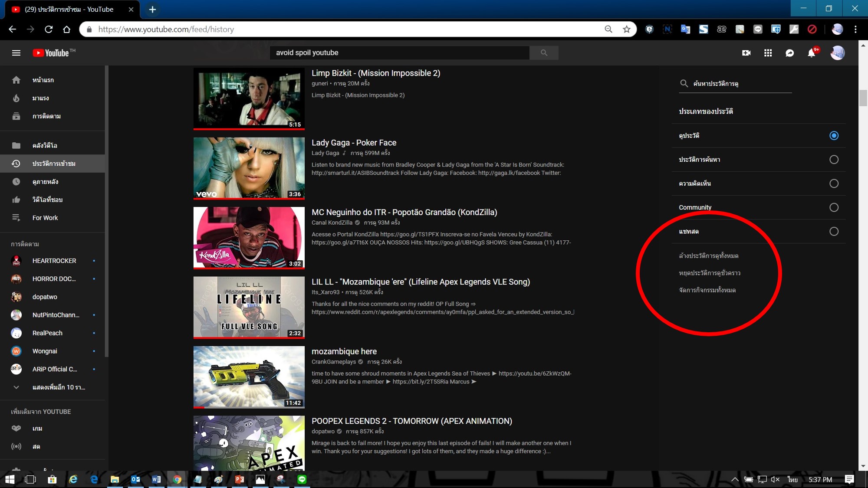The image size is (868, 488).
Task: Open the YouTube apps grid
Action: pyautogui.click(x=768, y=53)
